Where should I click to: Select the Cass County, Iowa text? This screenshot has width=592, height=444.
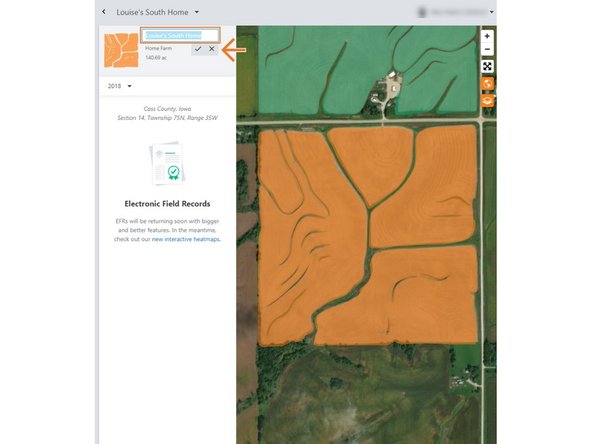tap(167, 109)
